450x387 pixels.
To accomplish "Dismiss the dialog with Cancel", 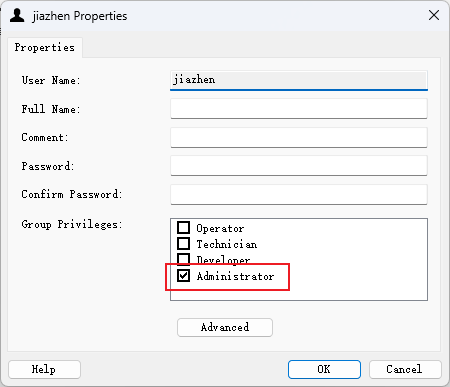I will [x=405, y=369].
